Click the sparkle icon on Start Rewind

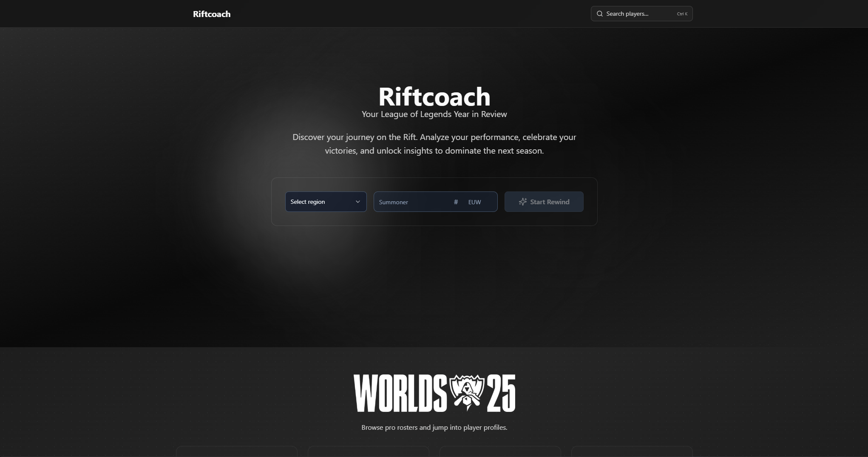pos(522,202)
